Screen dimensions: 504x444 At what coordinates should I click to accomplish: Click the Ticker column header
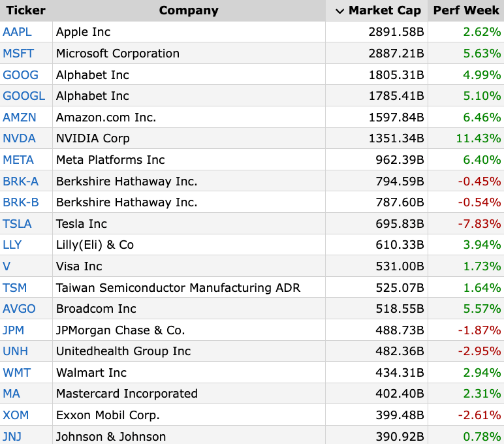click(24, 10)
